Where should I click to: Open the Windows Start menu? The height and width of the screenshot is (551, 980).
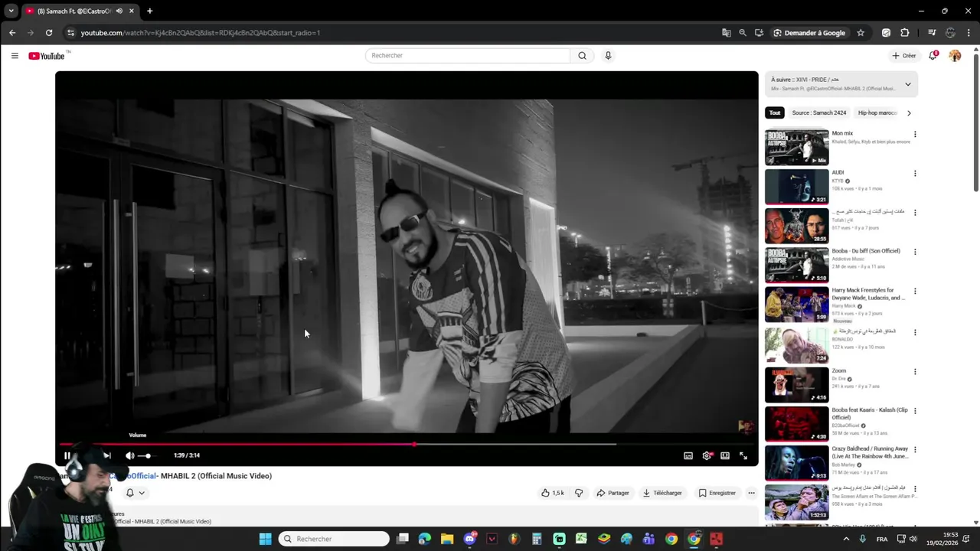[x=265, y=539]
